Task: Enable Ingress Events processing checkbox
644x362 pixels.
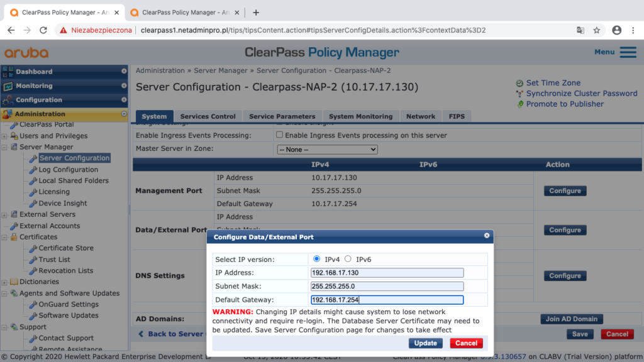Action: (x=279, y=134)
